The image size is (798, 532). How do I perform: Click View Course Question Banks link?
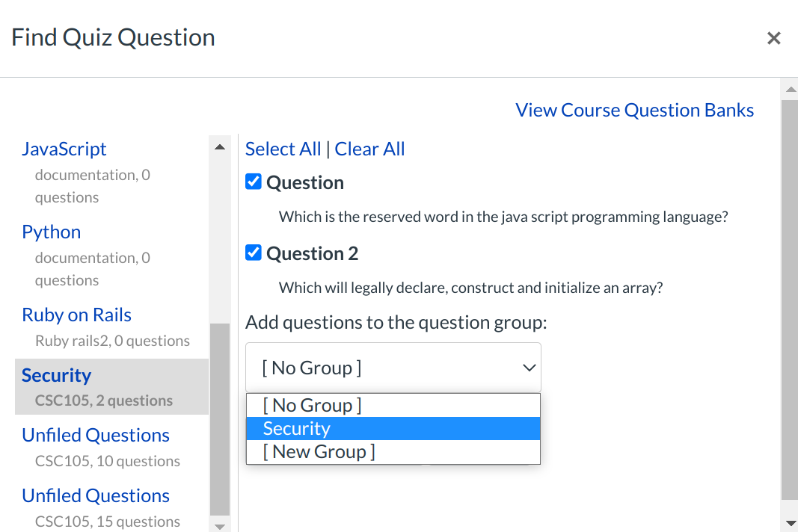pos(634,110)
